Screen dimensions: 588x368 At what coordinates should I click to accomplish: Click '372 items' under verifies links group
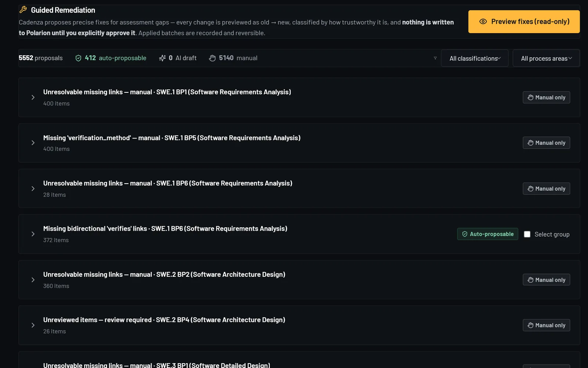tap(56, 240)
